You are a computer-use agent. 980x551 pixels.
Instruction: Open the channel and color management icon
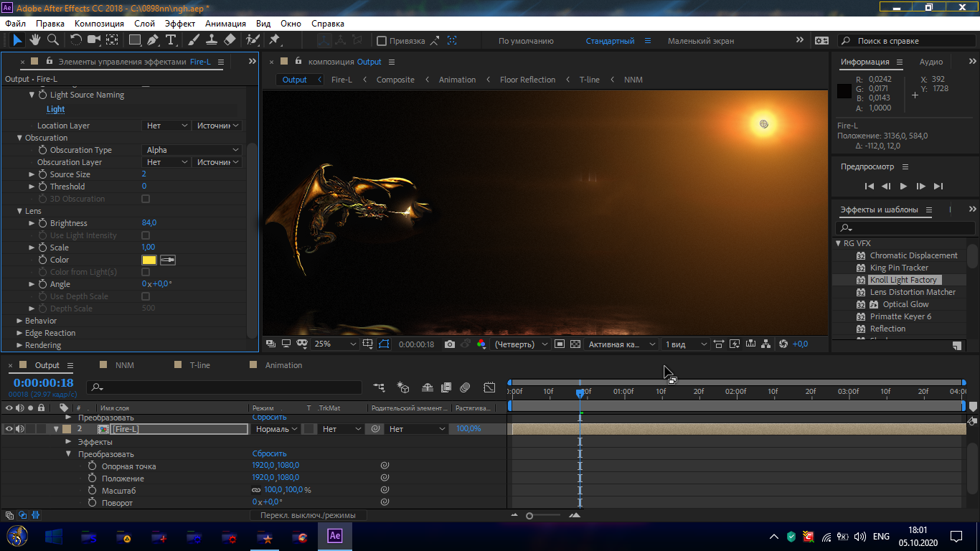click(481, 344)
